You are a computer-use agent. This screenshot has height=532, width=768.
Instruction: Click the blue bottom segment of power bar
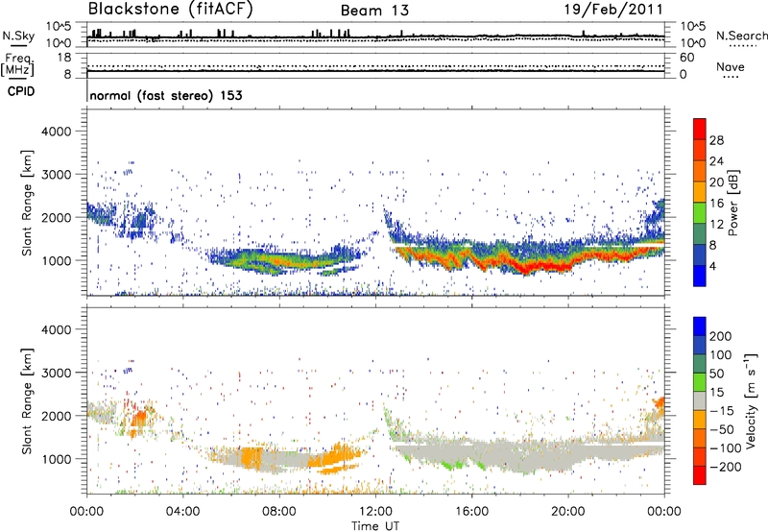pyautogui.click(x=700, y=276)
